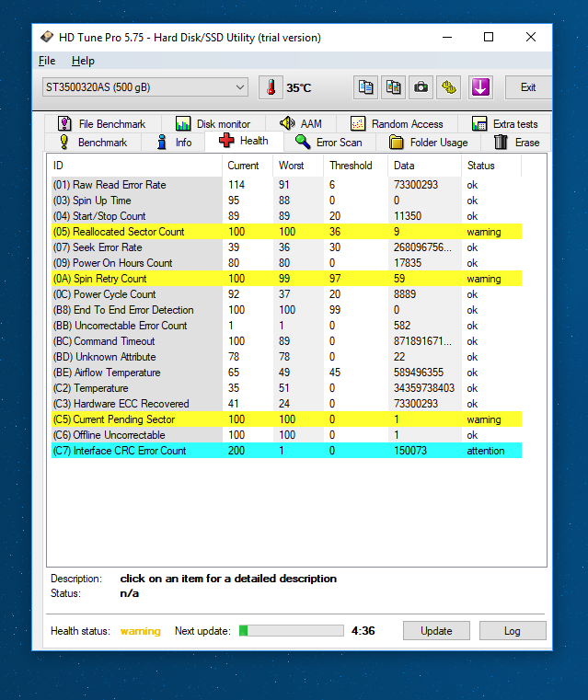Image resolution: width=588 pixels, height=700 pixels.
Task: Click the data value 17835
Action: (x=407, y=263)
